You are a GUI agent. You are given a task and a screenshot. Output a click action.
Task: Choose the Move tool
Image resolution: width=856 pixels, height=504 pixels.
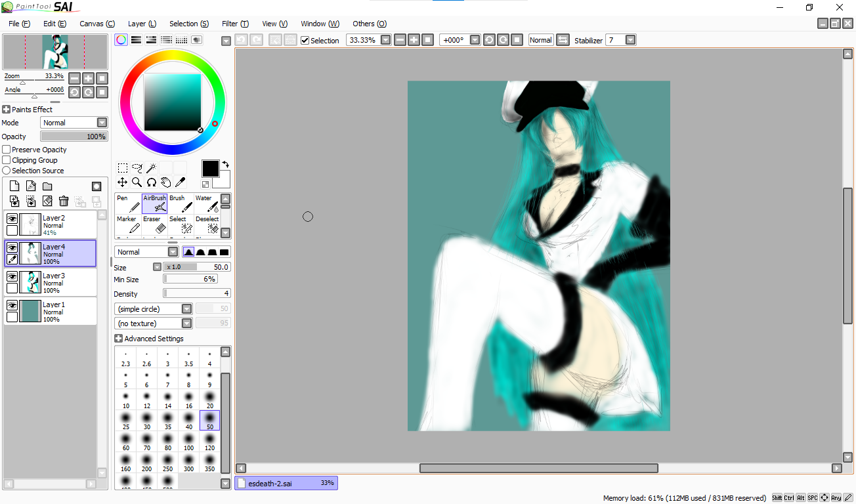[x=123, y=182]
